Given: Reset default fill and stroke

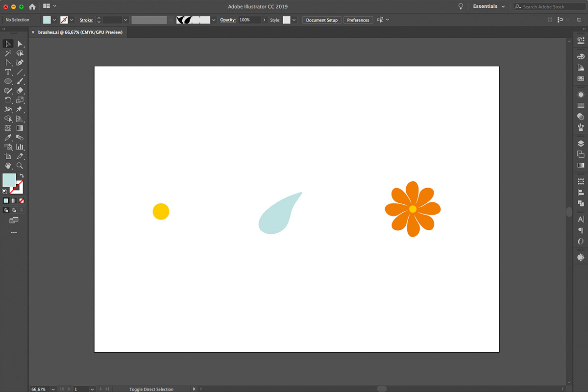Looking at the screenshot, I should (x=5, y=191).
